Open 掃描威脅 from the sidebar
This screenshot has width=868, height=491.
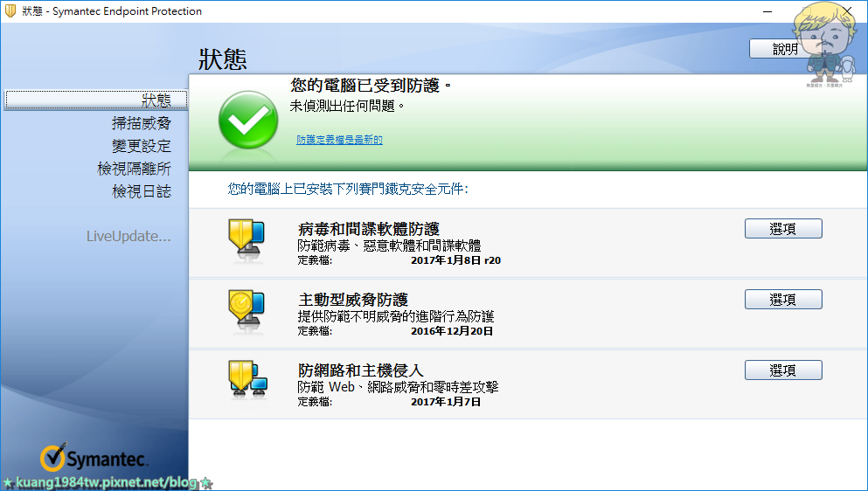pyautogui.click(x=141, y=123)
